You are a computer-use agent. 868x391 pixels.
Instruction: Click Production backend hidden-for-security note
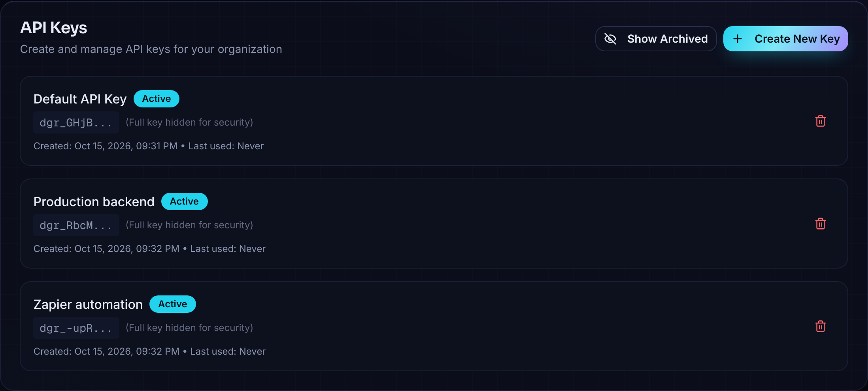click(x=189, y=225)
